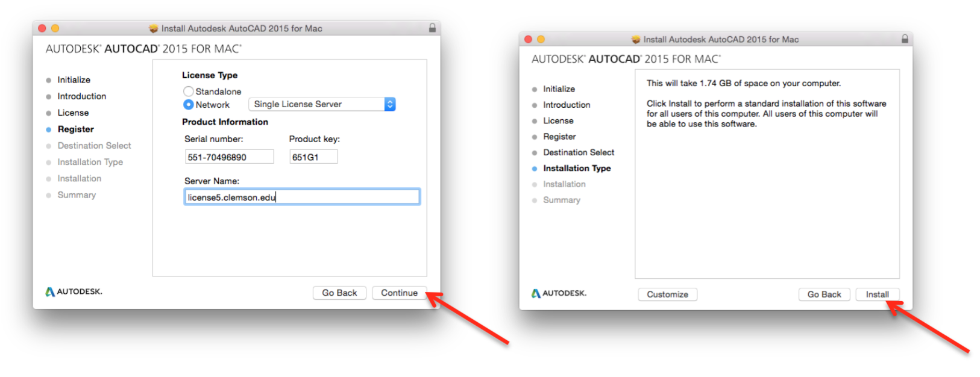This screenshot has width=980, height=377.
Task: Click the Server Name input field
Action: point(302,197)
